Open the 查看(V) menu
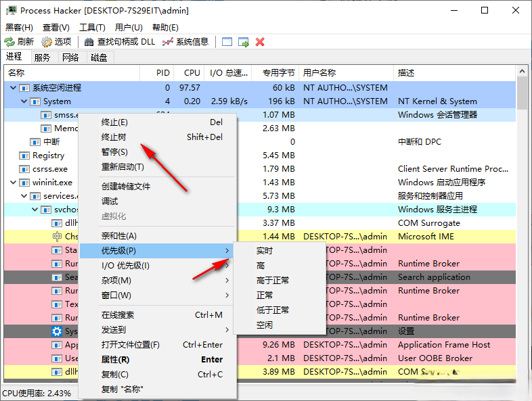 tap(56, 28)
